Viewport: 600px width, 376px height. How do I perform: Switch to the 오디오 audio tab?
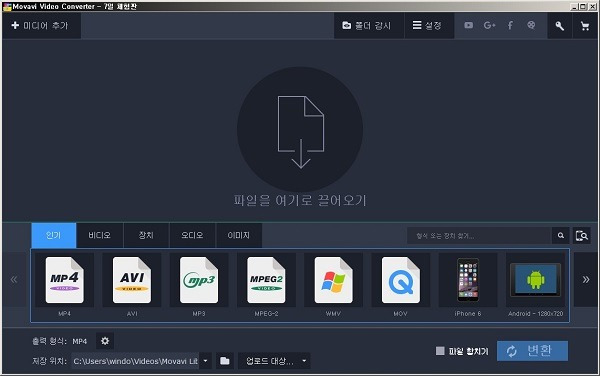pos(192,235)
